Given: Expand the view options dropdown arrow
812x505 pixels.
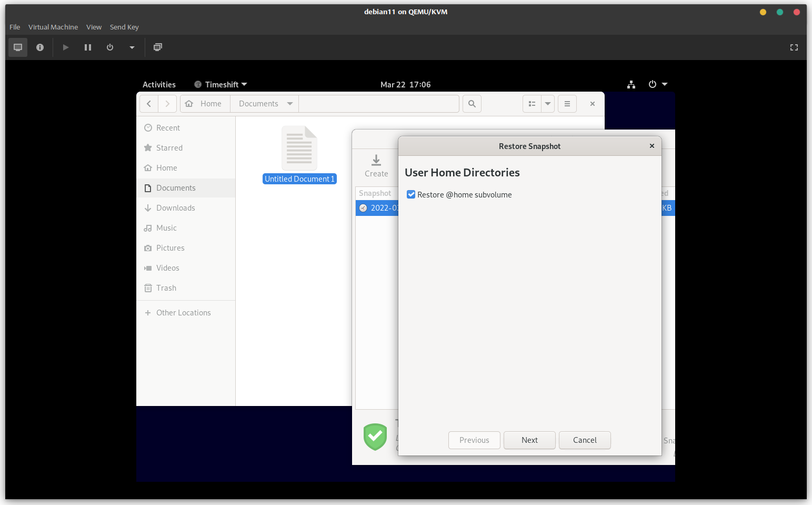Looking at the screenshot, I should pos(548,104).
